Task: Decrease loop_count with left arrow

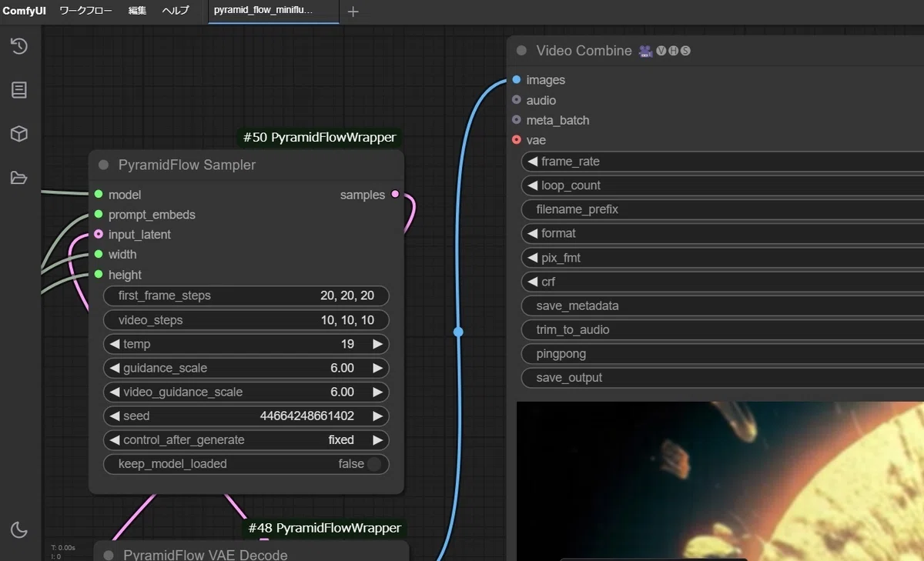Action: [532, 185]
